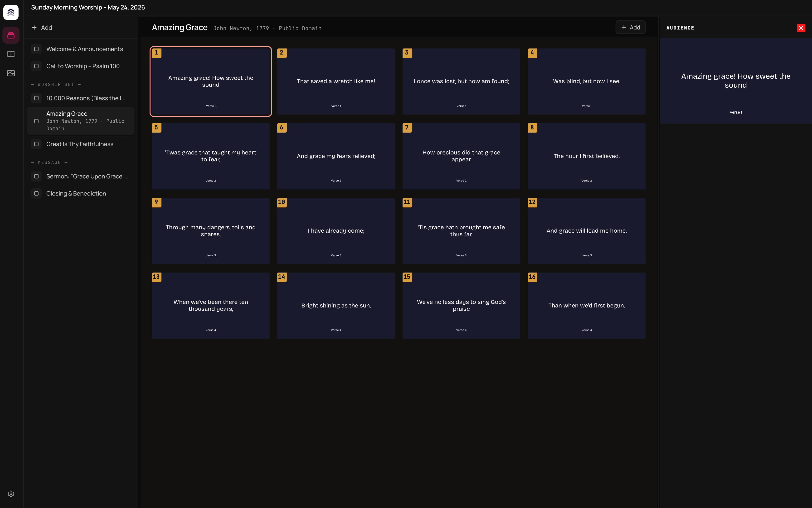The width and height of the screenshot is (812, 508).
Task: Select Closing & Benediction item
Action: pyautogui.click(x=81, y=193)
